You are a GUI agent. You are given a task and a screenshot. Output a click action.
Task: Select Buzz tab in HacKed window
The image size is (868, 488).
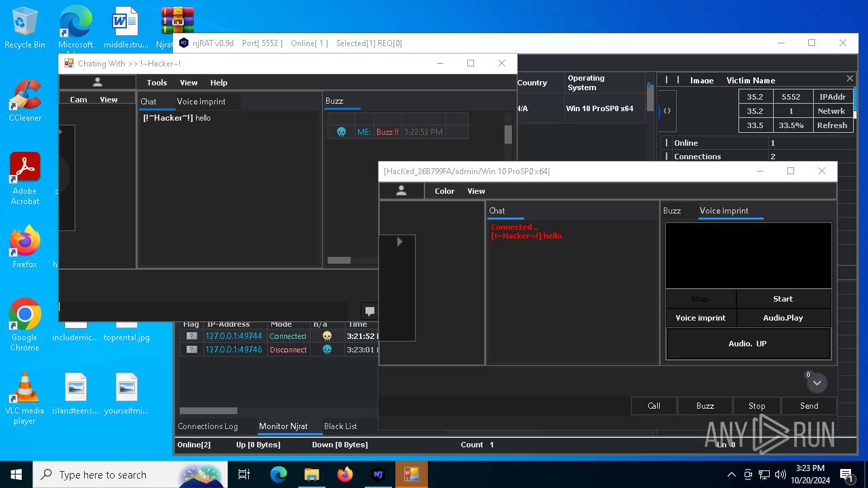click(672, 211)
